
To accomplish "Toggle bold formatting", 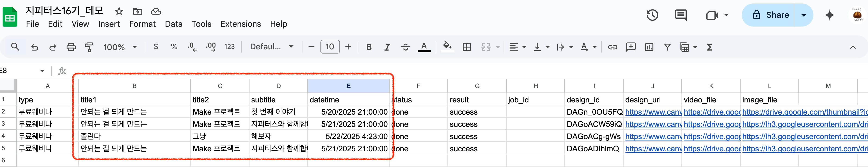I will click(369, 47).
